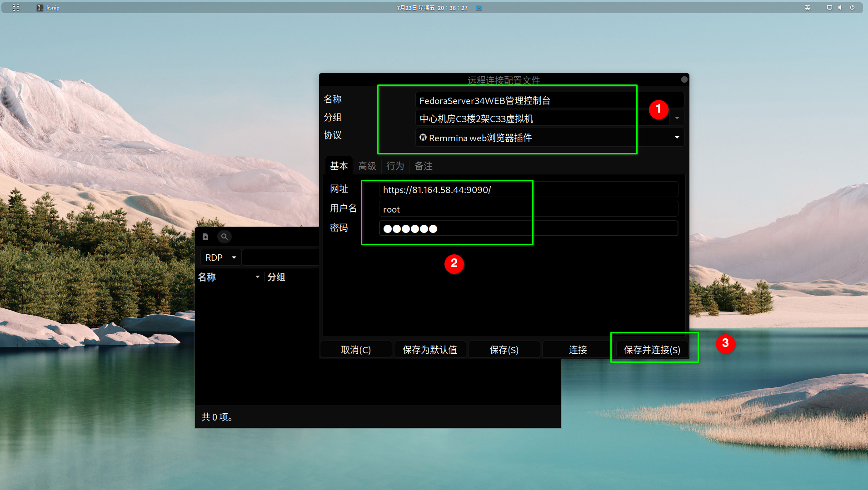Open the 行为 tab
The height and width of the screenshot is (490, 868).
394,166
